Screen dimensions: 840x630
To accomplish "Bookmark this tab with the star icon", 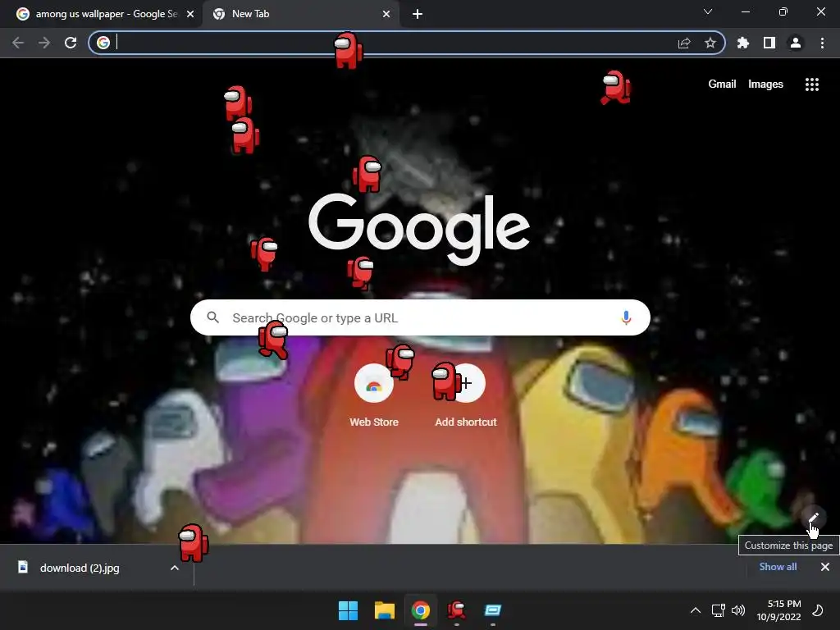I will (710, 43).
